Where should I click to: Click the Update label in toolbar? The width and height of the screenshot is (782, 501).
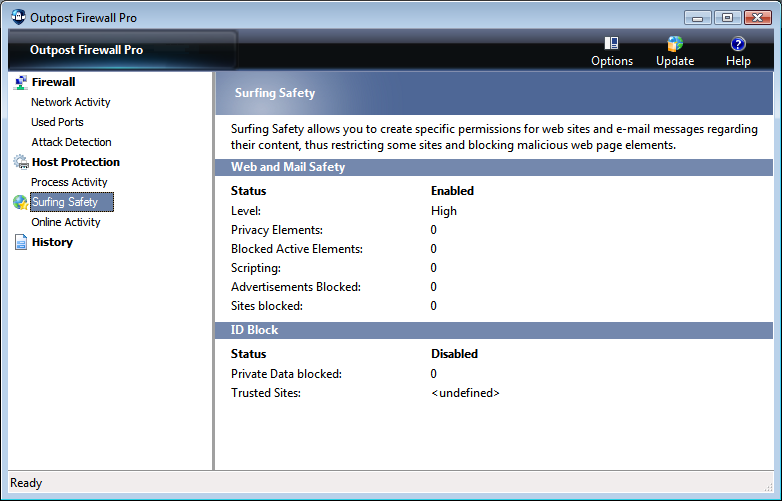[x=675, y=61]
